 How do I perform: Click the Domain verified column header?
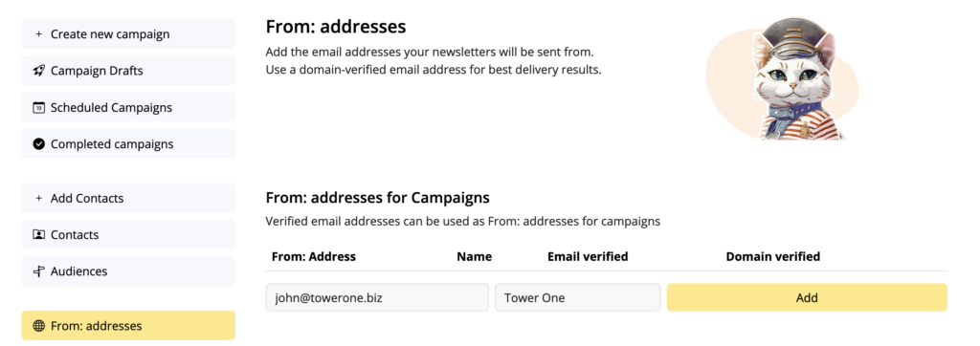[x=773, y=257]
